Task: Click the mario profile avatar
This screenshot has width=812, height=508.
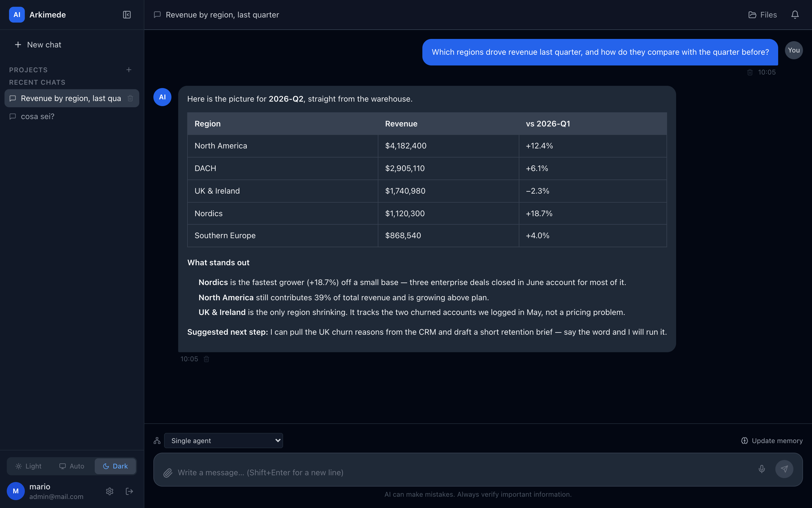Action: pos(16,491)
